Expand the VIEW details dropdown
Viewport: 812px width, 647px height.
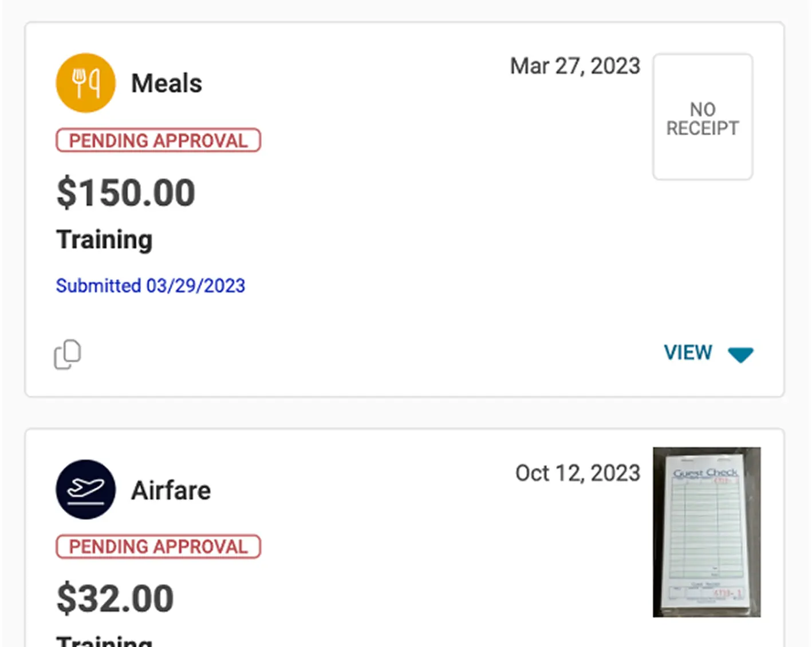pos(740,354)
